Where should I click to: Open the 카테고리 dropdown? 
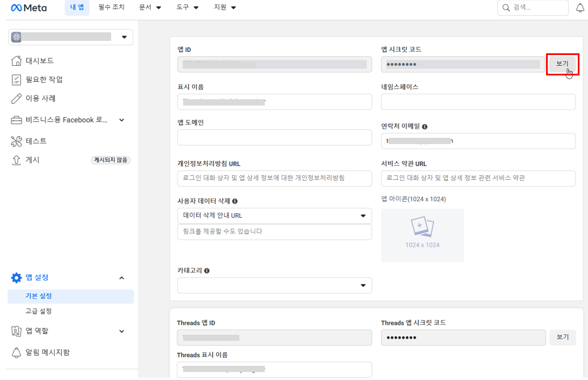pyautogui.click(x=274, y=285)
